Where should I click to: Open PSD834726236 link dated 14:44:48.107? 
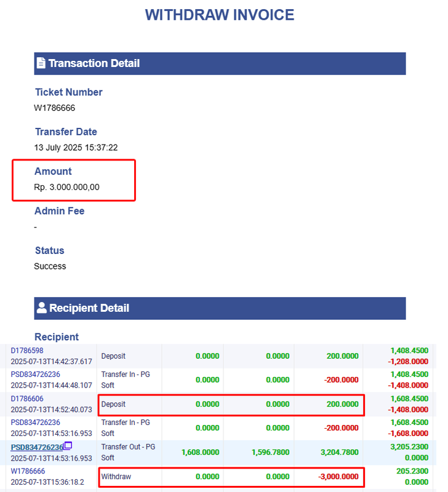pyautogui.click(x=36, y=375)
